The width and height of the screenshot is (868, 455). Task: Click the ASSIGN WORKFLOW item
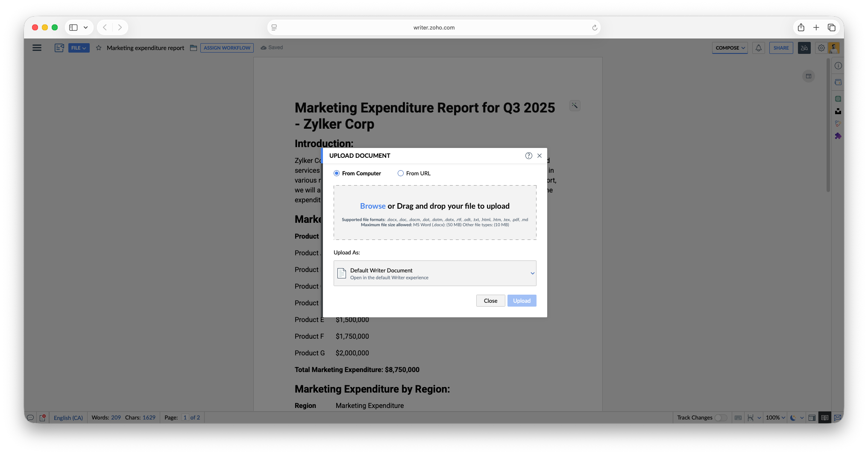(x=227, y=48)
